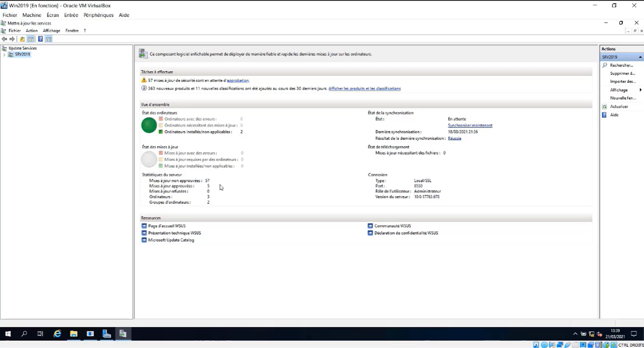Open MMC Help via the question mark icon

40,39
